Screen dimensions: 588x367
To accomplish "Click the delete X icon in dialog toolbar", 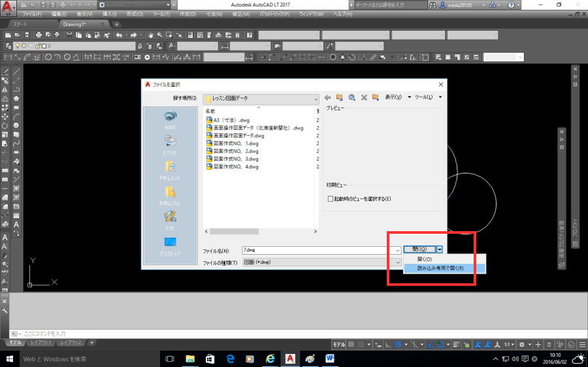I will [x=364, y=97].
